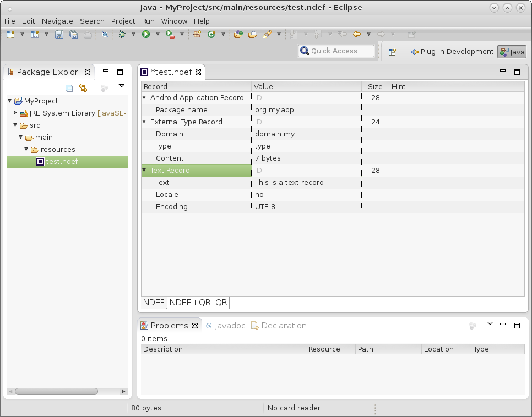Expand the JRE System Library node
This screenshot has height=417, width=532.
coord(15,113)
